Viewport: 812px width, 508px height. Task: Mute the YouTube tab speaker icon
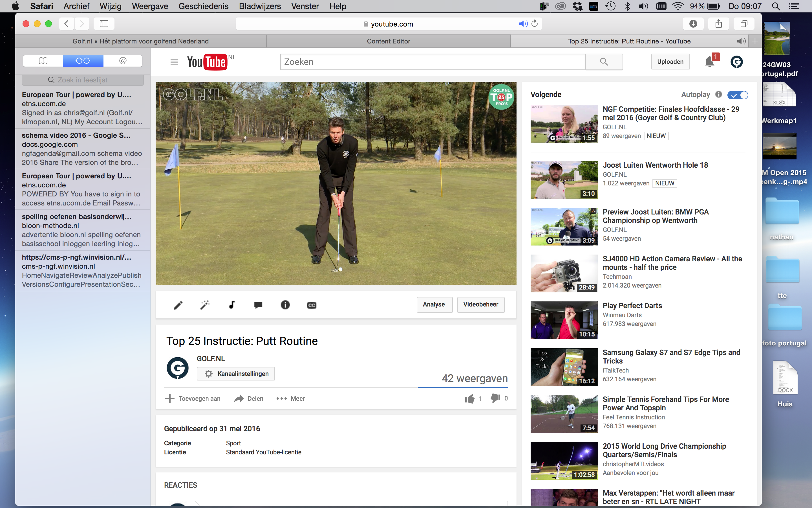pos(741,41)
